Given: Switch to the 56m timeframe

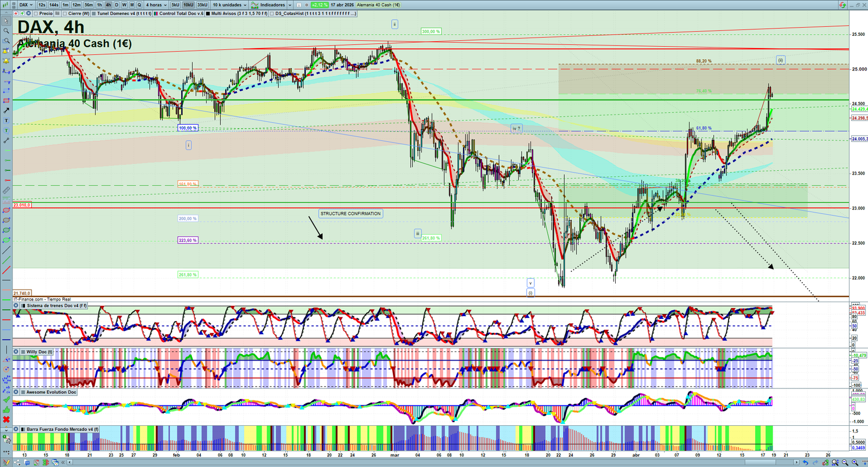Looking at the screenshot, I should (x=88, y=5).
